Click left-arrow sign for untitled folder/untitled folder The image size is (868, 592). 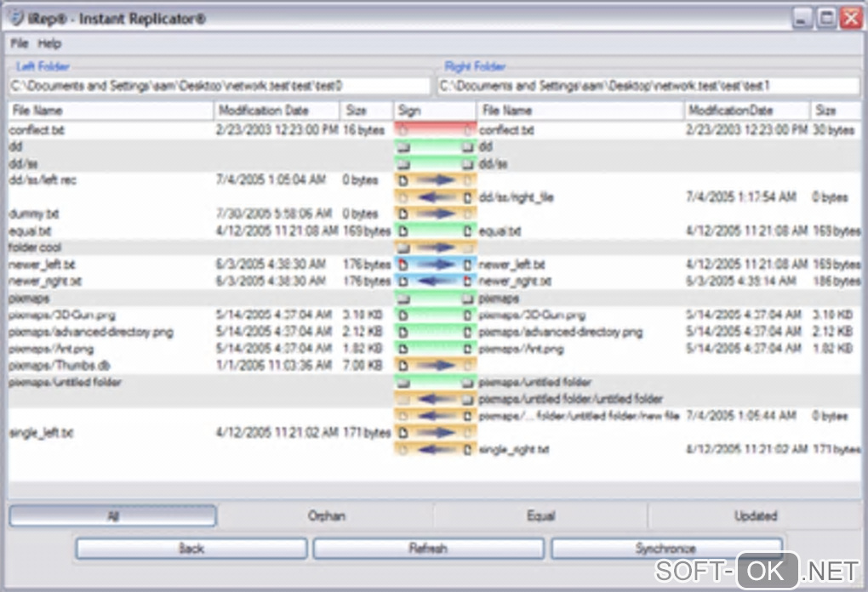pos(435,400)
